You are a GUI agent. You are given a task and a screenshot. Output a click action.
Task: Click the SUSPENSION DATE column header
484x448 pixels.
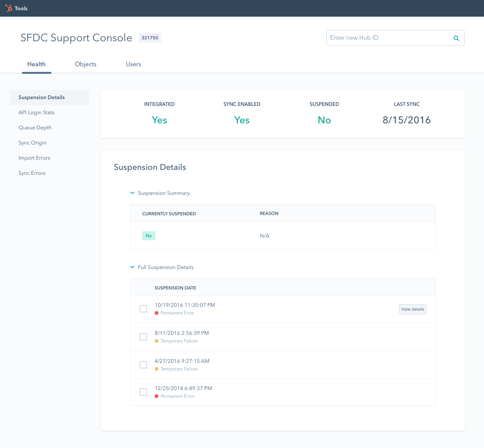pyautogui.click(x=175, y=288)
